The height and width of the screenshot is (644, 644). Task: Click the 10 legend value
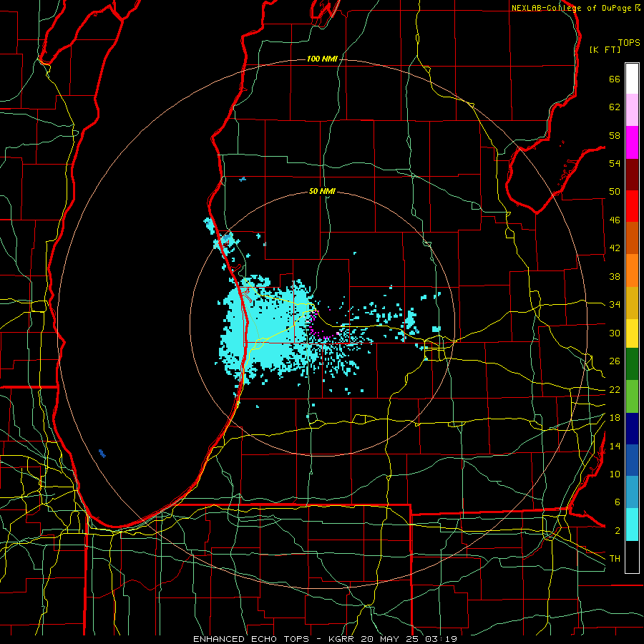(615, 474)
